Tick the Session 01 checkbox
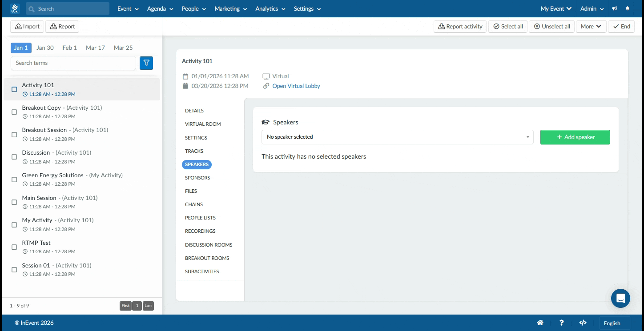The width and height of the screenshot is (644, 331). [14, 270]
